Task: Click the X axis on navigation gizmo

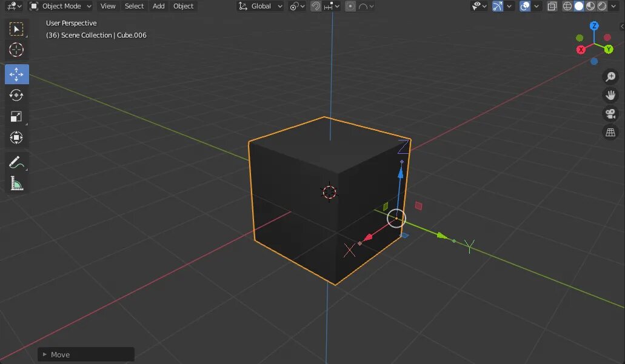Action: (581, 50)
